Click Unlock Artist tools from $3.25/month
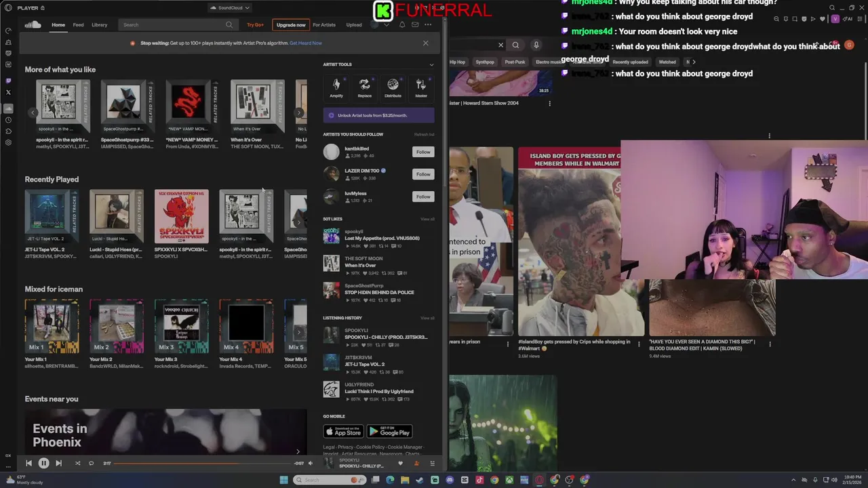The image size is (868, 488). [379, 115]
